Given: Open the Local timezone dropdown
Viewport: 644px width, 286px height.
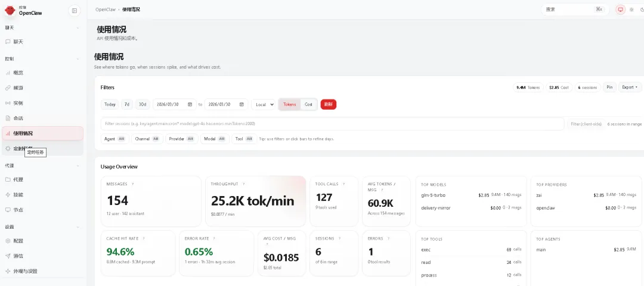Looking at the screenshot, I should [264, 105].
